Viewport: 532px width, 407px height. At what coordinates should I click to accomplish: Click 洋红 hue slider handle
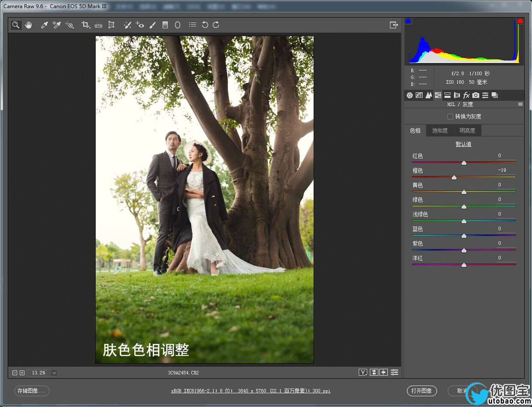tap(464, 265)
